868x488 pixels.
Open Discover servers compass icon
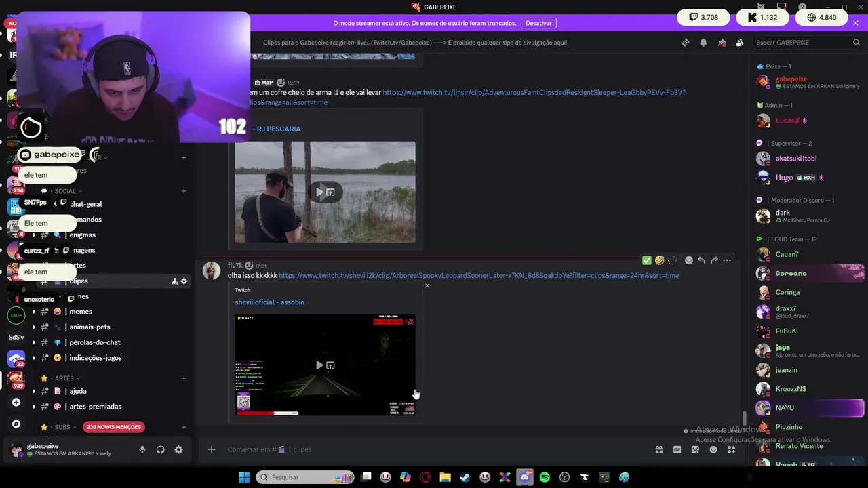click(16, 424)
